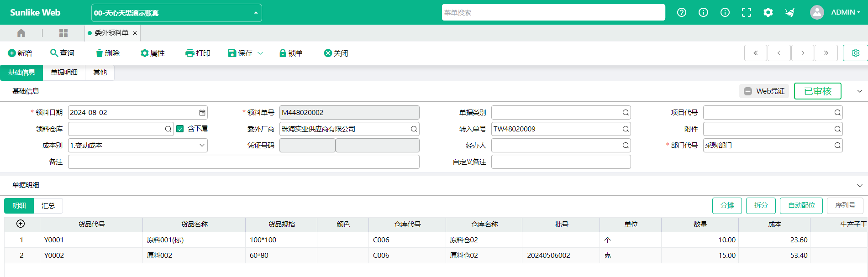This screenshot has height=277, width=868.
Task: Click the 原料002 product name cell
Action: [194, 256]
